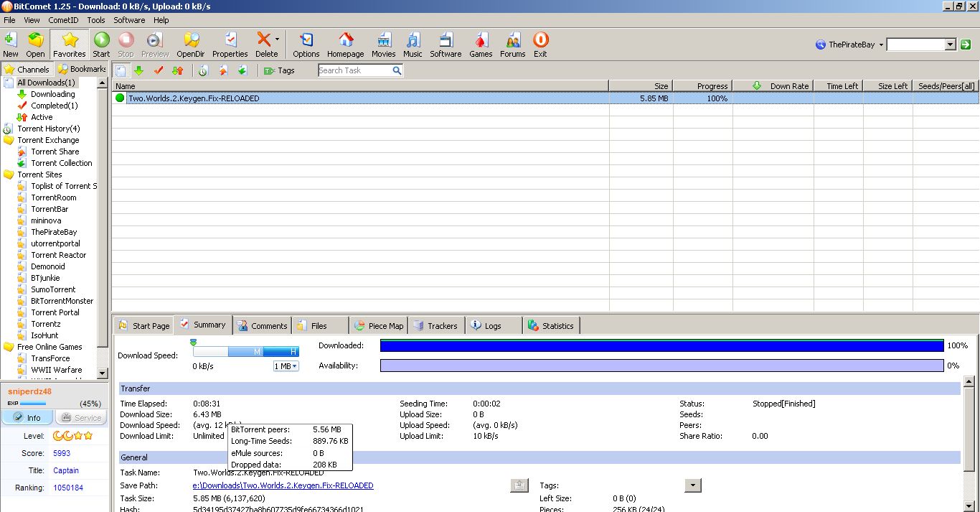The width and height of the screenshot is (980, 512).
Task: Click the magnifier icon in Search Task box
Action: 397,70
